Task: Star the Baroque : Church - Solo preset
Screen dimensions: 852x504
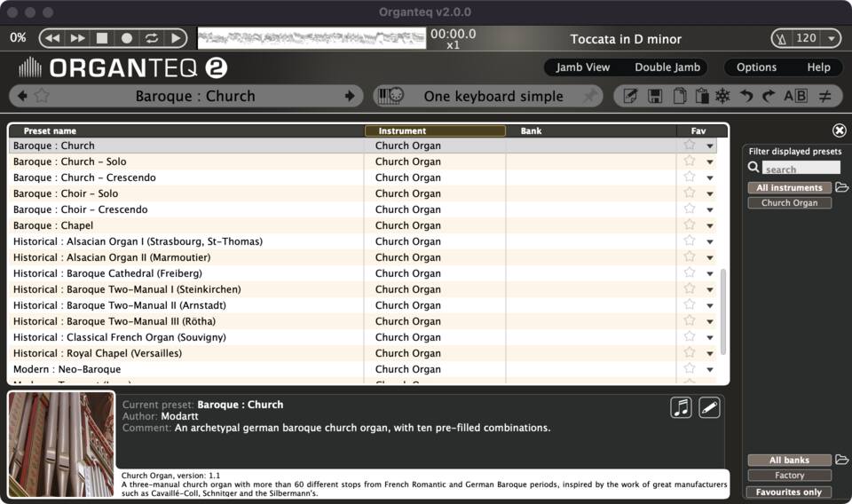Action: 690,161
